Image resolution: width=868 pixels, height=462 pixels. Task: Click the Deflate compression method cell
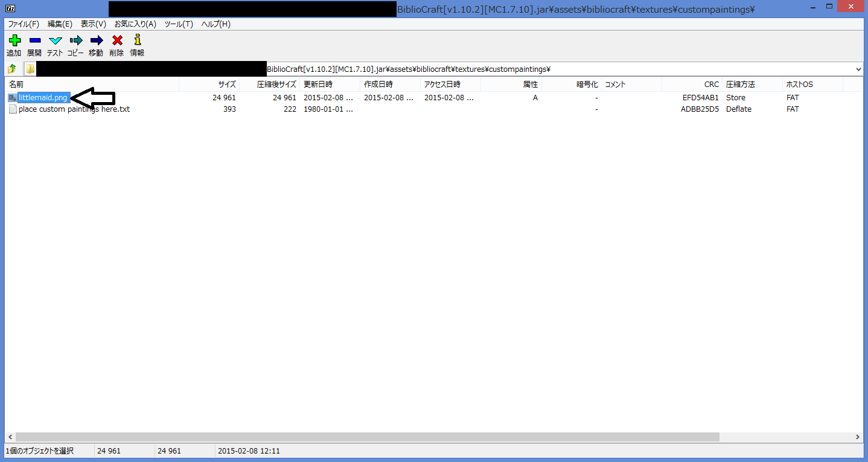tap(738, 109)
